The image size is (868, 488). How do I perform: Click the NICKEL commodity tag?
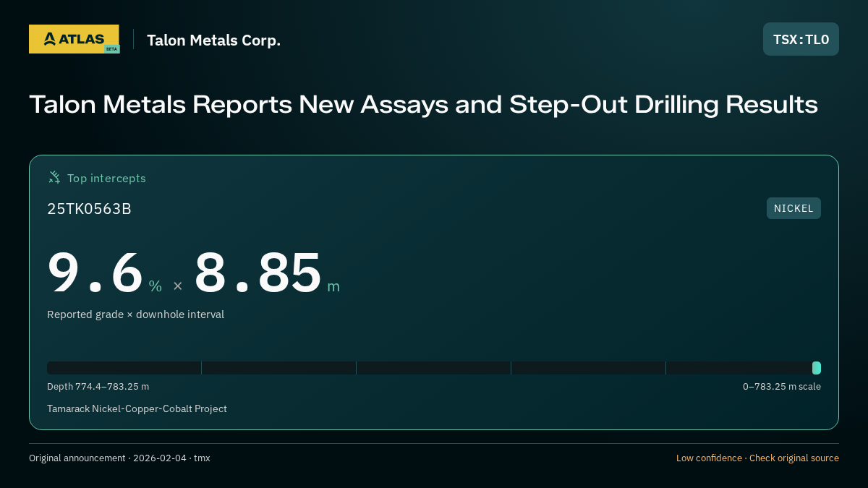(793, 208)
